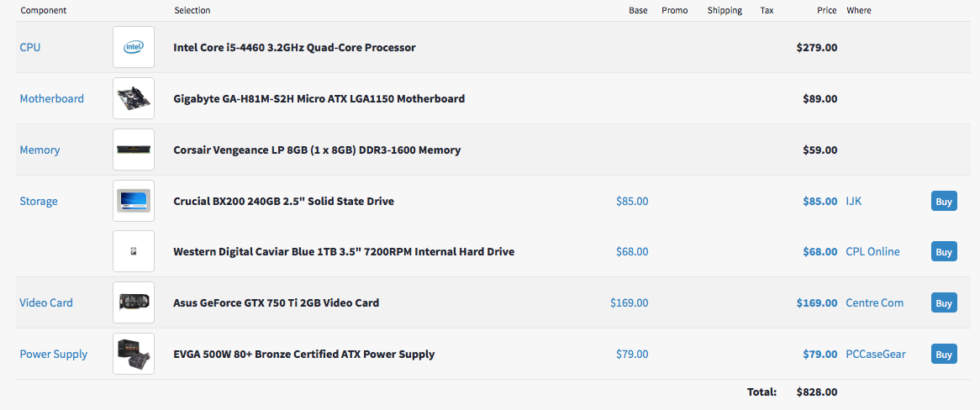The width and height of the screenshot is (980, 410).
Task: Click the bold $79.00 price in the Price column
Action: [x=820, y=355]
